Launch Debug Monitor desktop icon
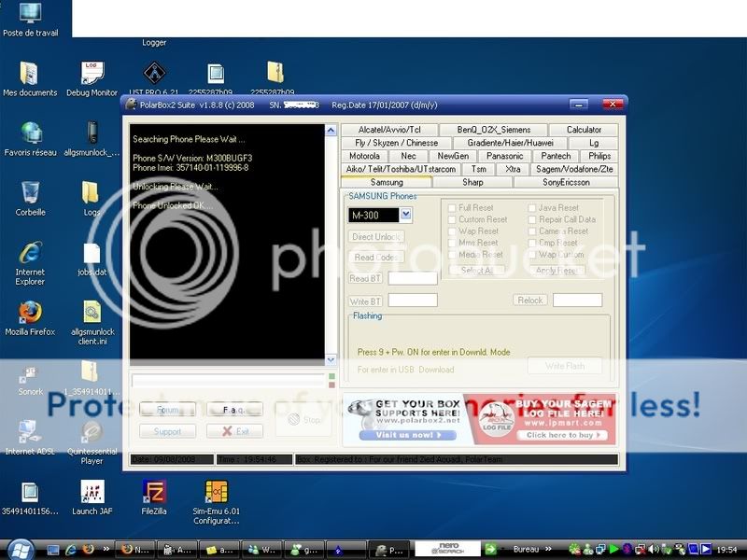This screenshot has width=747, height=560. pyautogui.click(x=92, y=78)
